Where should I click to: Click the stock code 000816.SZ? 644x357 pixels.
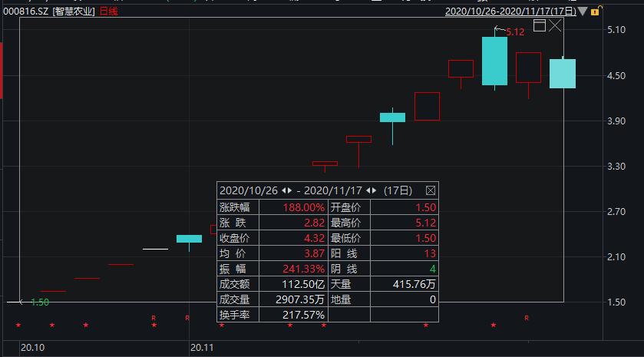pyautogui.click(x=25, y=12)
